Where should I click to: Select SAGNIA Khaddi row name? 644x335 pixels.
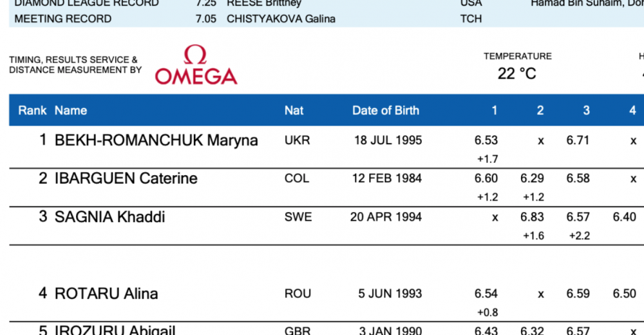pos(109,216)
